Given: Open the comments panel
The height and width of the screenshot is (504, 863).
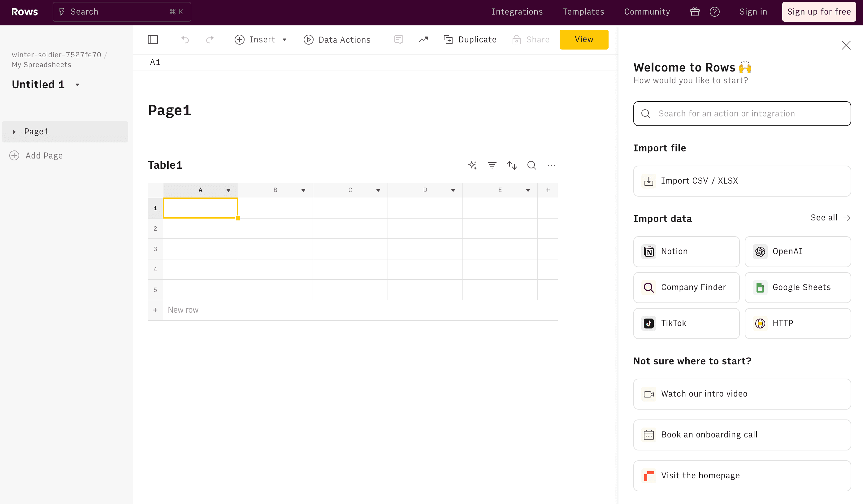Looking at the screenshot, I should point(398,39).
